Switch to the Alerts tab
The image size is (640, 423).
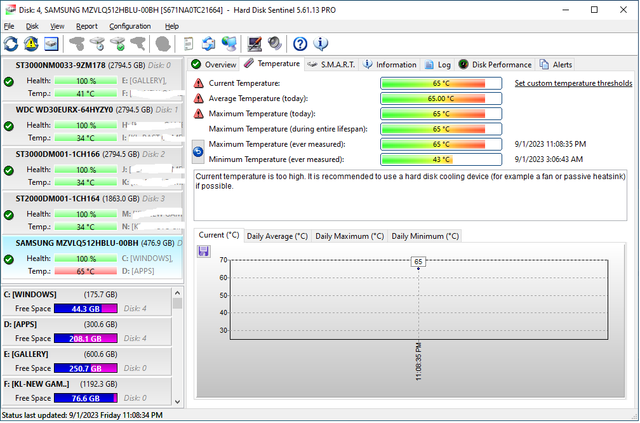pos(556,65)
